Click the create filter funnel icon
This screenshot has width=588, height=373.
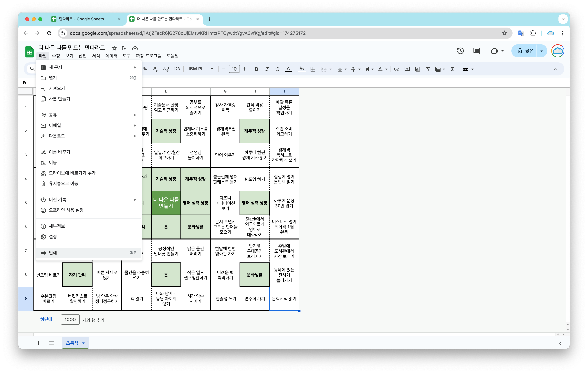pos(428,69)
